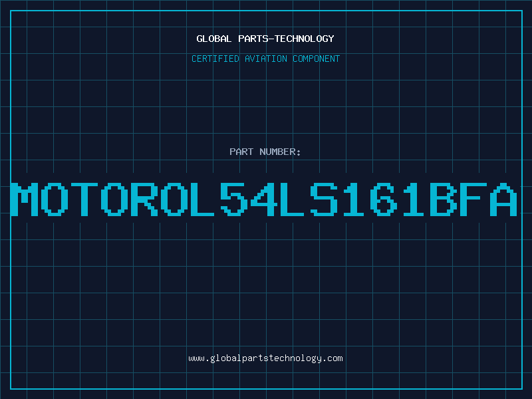Click the word GLOBAL in the header

click(x=213, y=39)
